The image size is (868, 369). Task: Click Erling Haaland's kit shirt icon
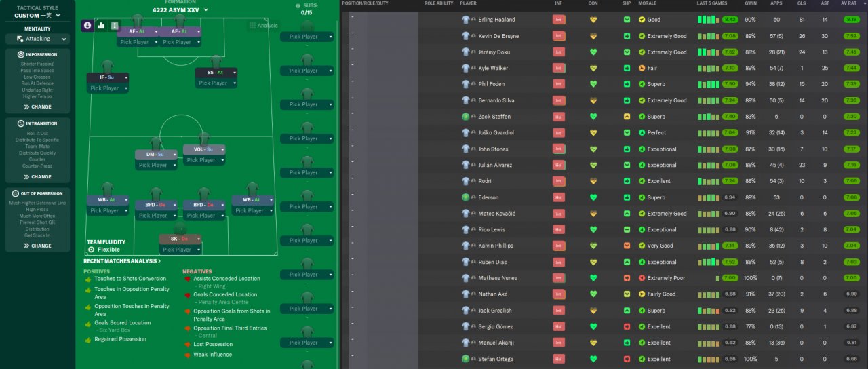click(x=465, y=20)
